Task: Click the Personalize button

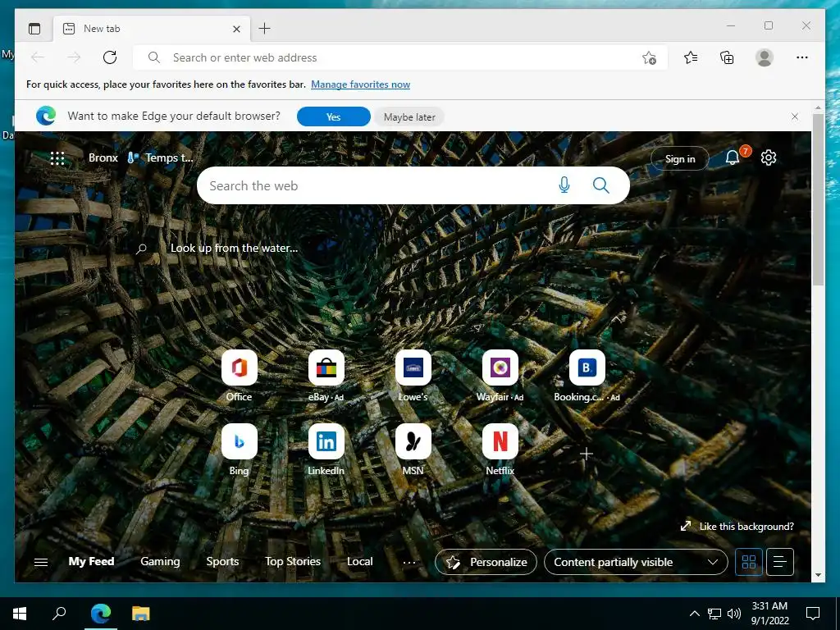Action: (x=486, y=562)
